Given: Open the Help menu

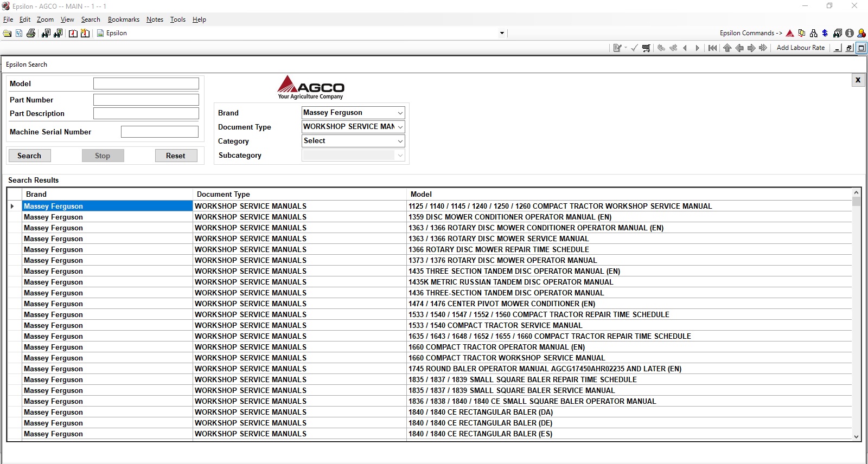Looking at the screenshot, I should tap(199, 20).
